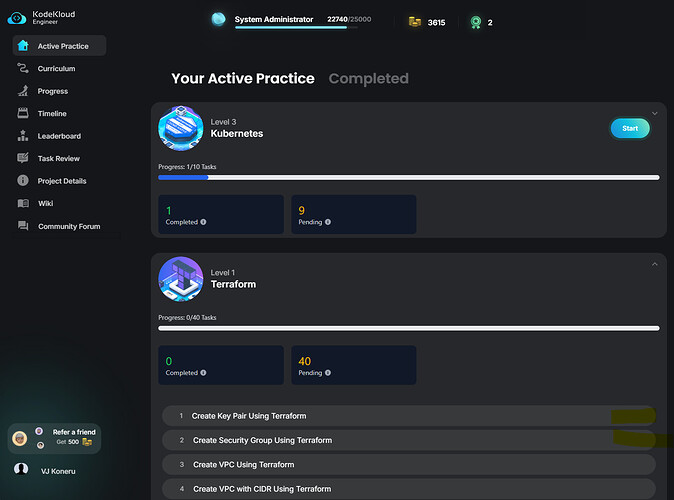The image size is (674, 500).
Task: Click the gold coins icon in header
Action: pos(415,22)
